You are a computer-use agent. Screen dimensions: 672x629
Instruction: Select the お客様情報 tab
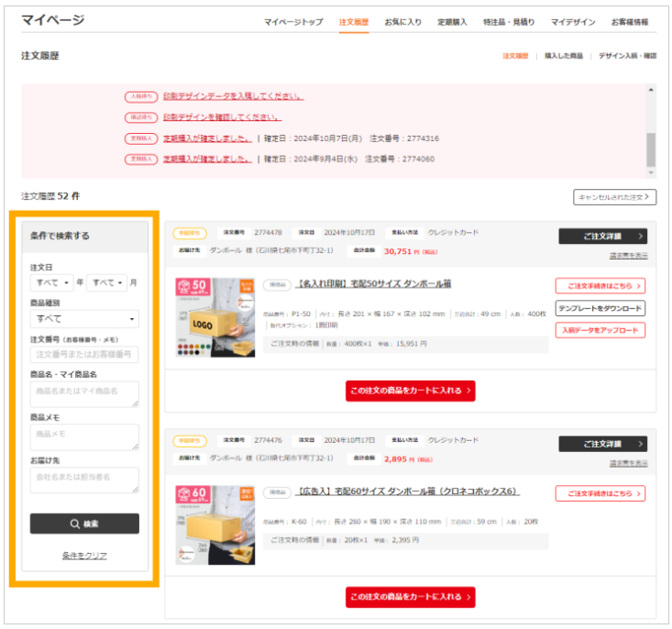point(629,22)
